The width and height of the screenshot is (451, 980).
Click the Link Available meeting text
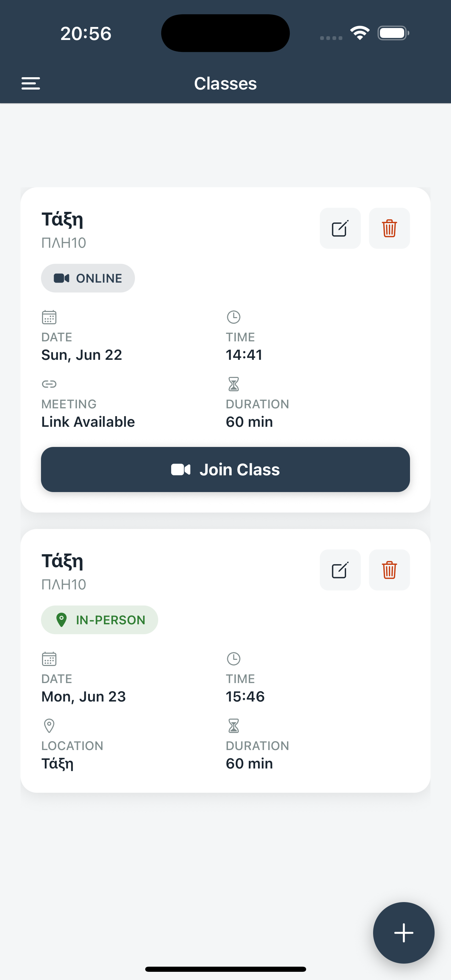pyautogui.click(x=88, y=422)
